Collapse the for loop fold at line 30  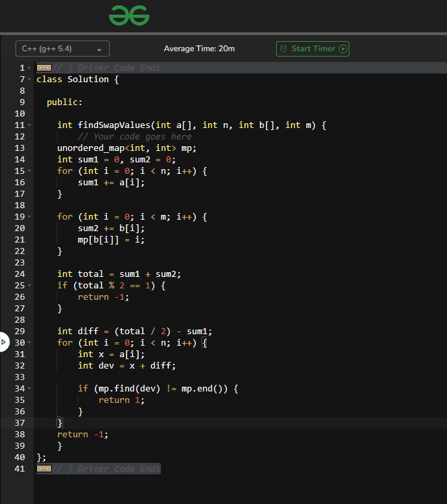tap(29, 343)
